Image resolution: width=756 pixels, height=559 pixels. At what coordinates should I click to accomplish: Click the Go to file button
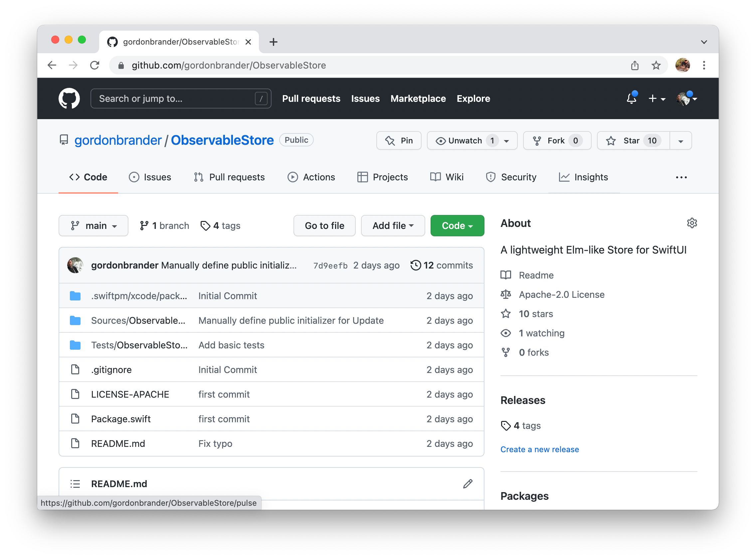click(x=324, y=226)
